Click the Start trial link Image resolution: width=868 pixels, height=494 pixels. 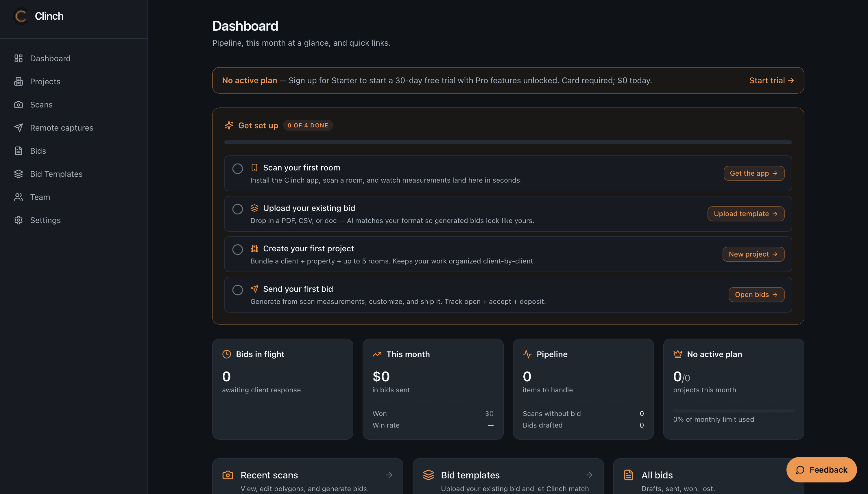tap(771, 80)
